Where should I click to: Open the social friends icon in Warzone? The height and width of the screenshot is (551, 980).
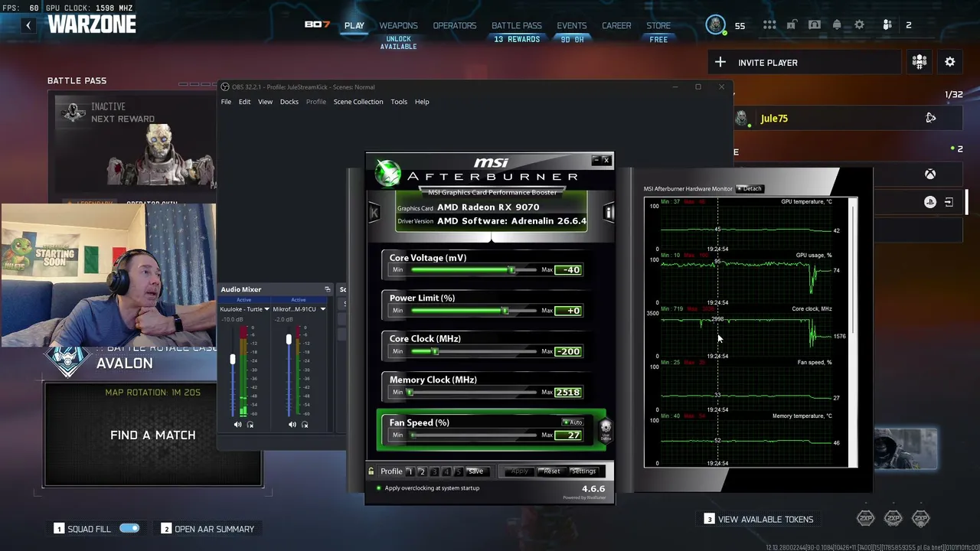[x=887, y=25]
